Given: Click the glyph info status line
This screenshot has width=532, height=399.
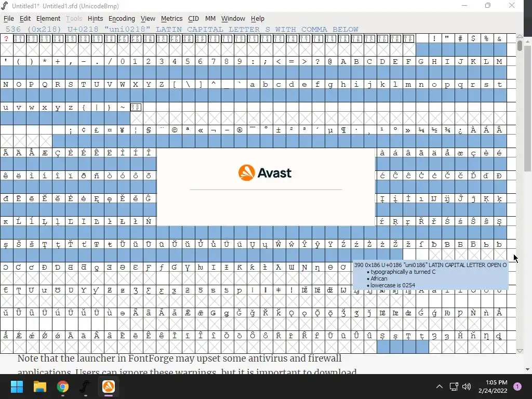Looking at the screenshot, I should 182,29.
